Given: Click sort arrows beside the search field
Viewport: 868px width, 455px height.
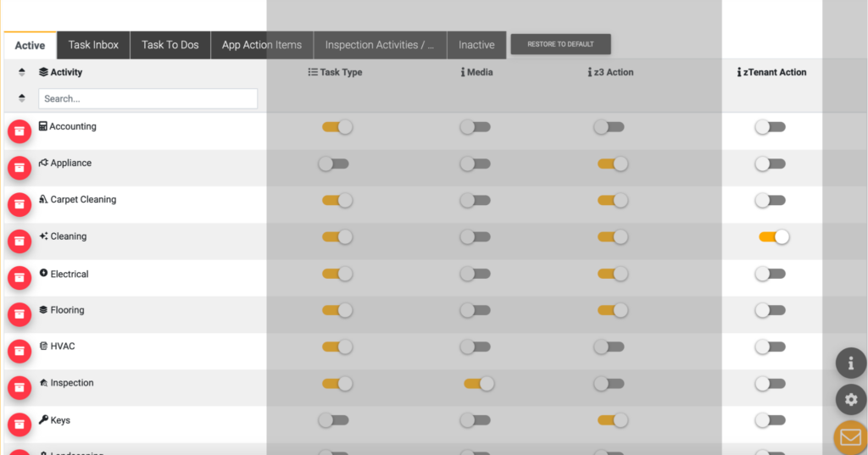Looking at the screenshot, I should 21,98.
